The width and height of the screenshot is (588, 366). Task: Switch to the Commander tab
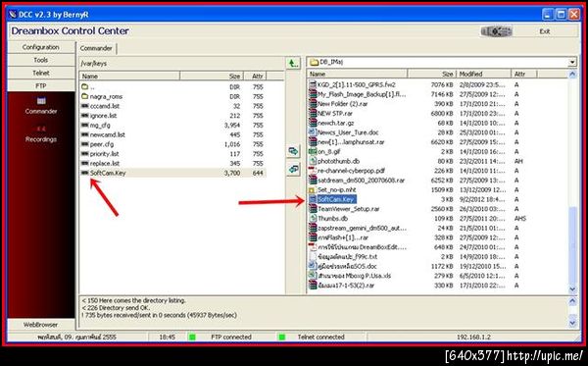tap(96, 48)
